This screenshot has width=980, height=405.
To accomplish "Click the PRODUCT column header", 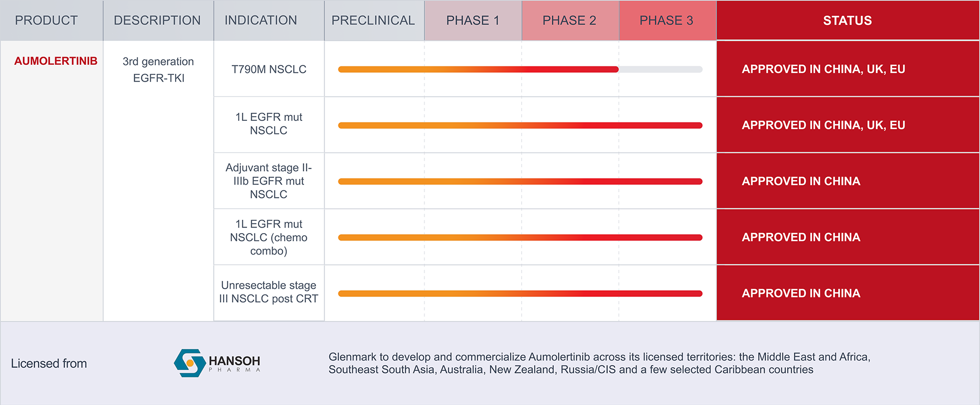I will point(46,20).
